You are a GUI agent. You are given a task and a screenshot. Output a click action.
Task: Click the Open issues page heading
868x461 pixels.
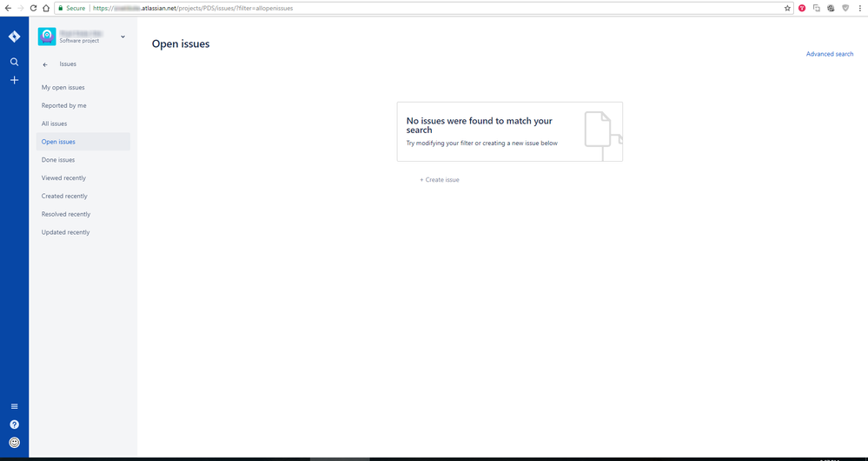[181, 43]
